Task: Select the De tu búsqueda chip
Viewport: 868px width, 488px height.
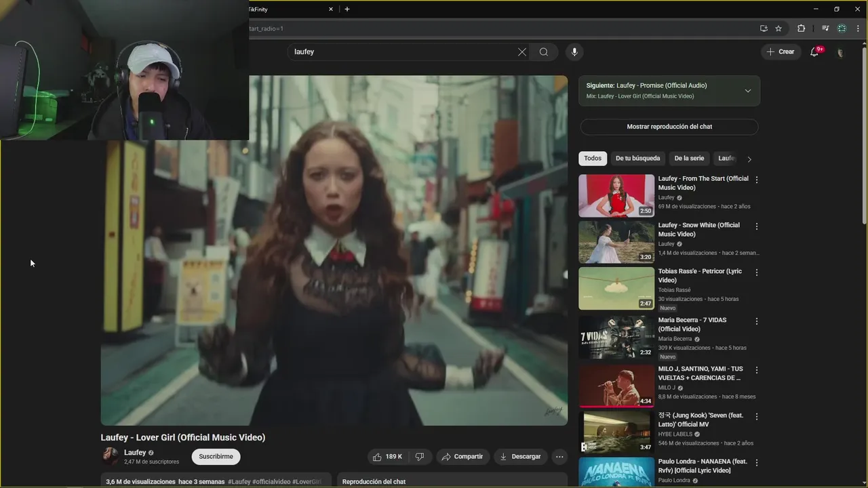Action: coord(637,159)
